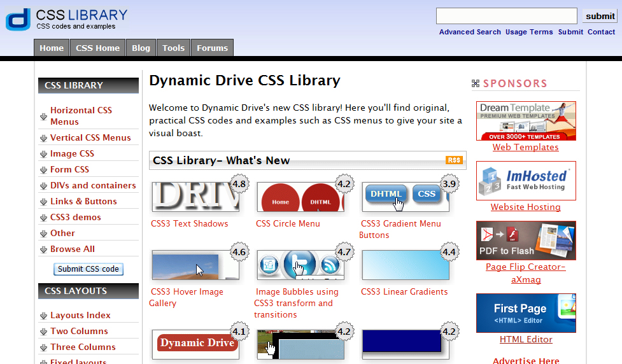
Task: Click arrow icon beside Two Columns
Action: pos(44,332)
